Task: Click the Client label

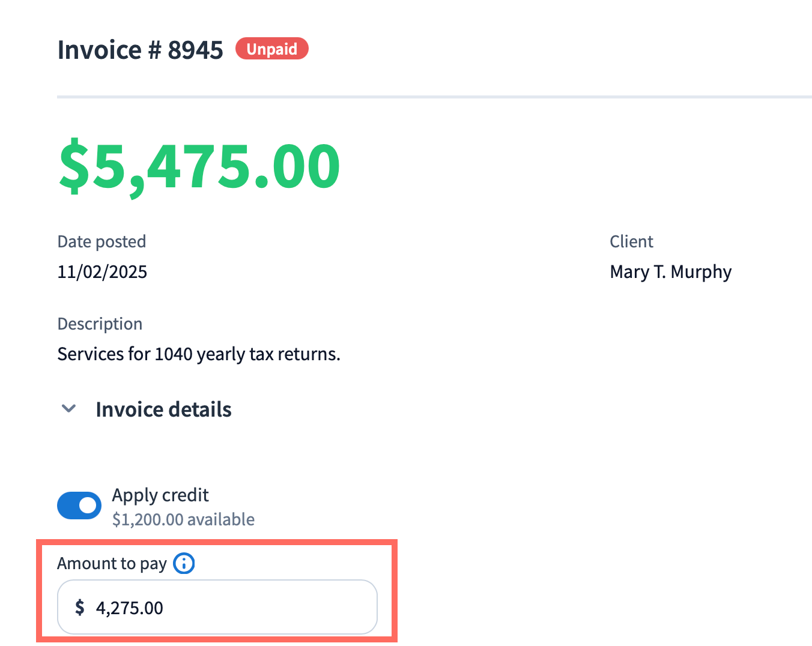Action: coord(631,241)
